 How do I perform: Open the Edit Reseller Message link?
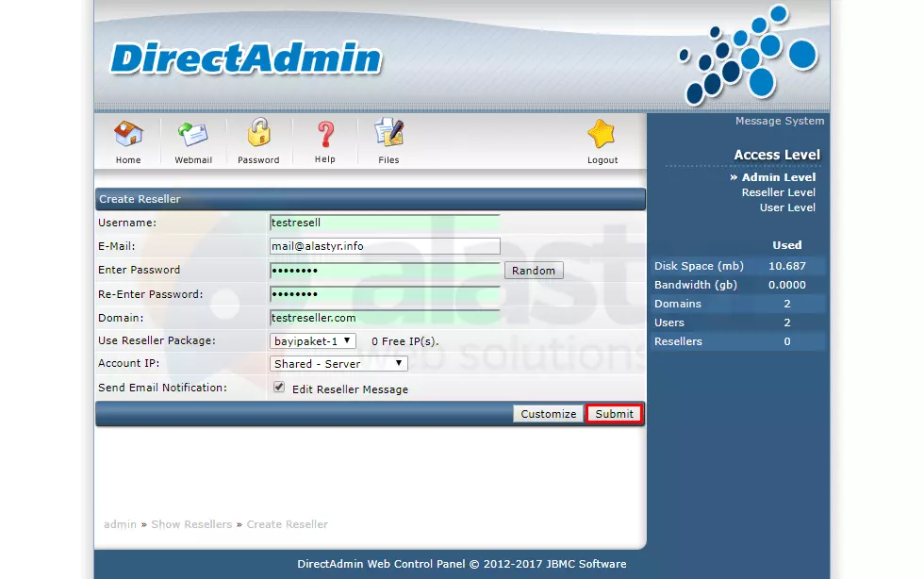click(350, 389)
